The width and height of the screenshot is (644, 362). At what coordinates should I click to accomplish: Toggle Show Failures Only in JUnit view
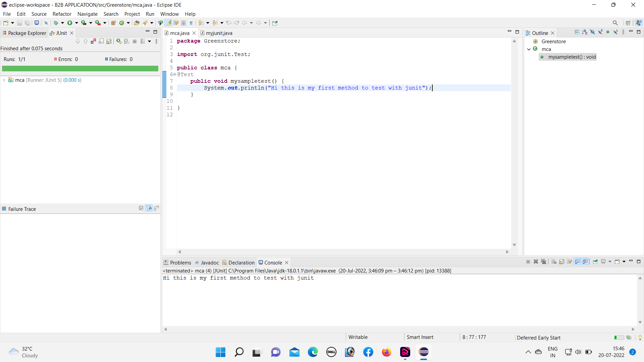[x=93, y=41]
